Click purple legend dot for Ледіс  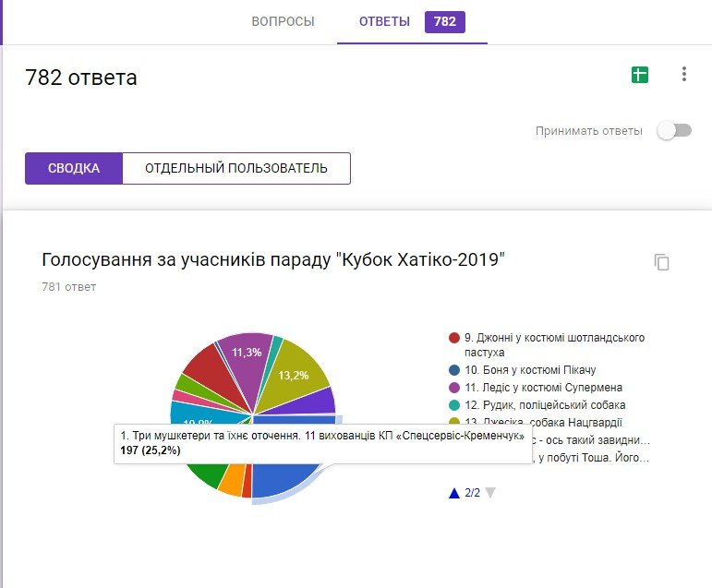coord(453,388)
